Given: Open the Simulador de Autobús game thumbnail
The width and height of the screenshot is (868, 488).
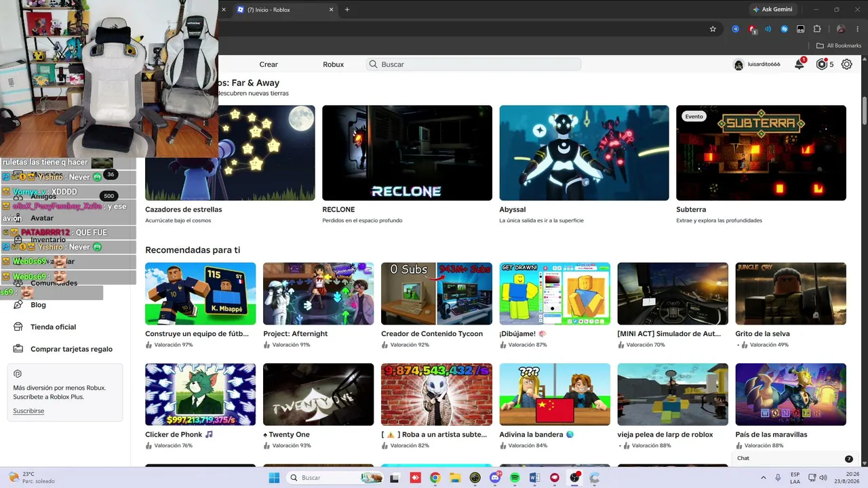Looking at the screenshot, I should point(672,293).
